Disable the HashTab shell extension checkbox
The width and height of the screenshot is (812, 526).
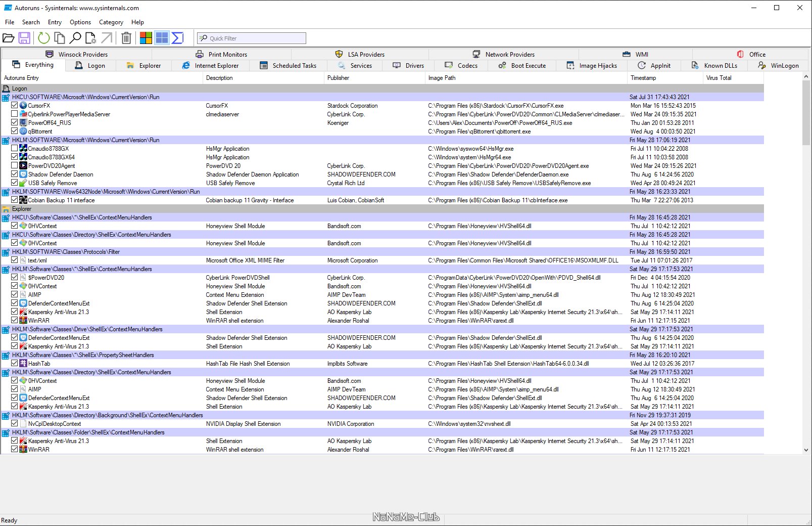click(x=14, y=364)
